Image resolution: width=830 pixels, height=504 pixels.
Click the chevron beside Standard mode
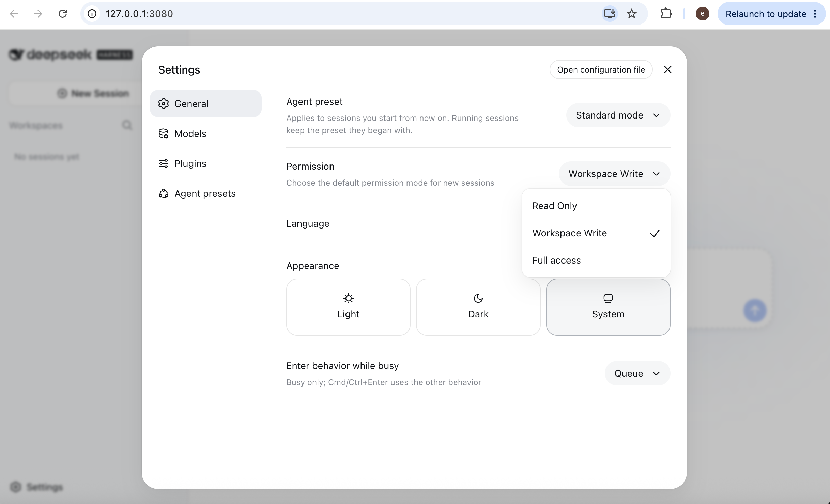click(x=656, y=115)
